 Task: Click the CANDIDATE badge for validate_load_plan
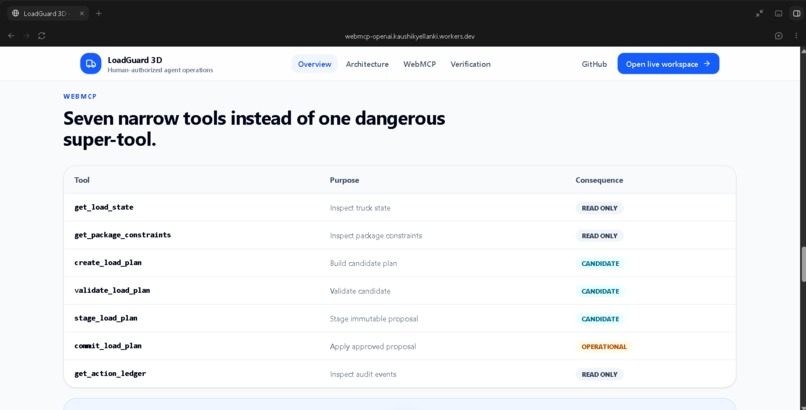tap(600, 291)
